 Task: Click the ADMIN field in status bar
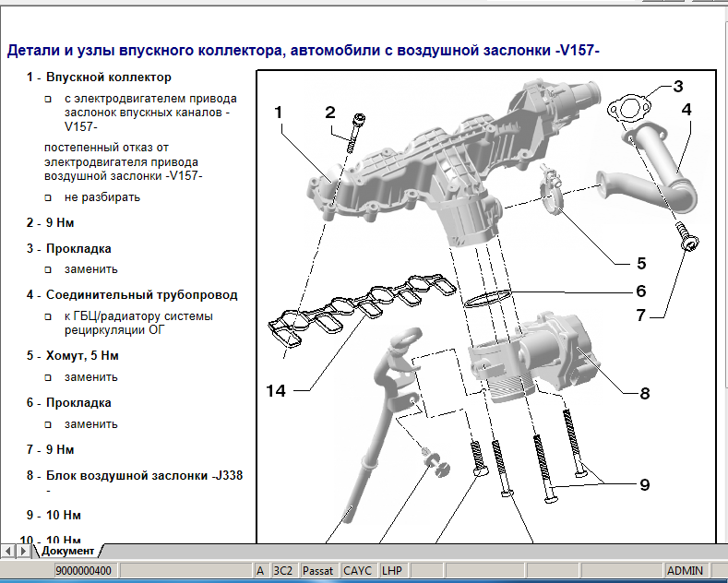[x=686, y=571]
